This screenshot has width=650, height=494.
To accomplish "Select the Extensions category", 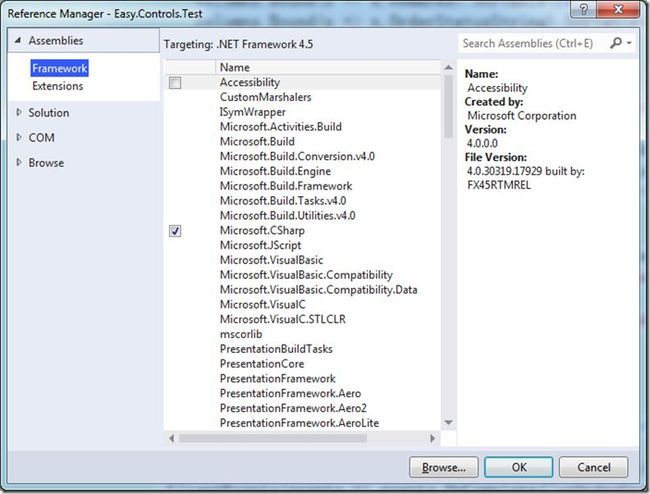I will [58, 86].
